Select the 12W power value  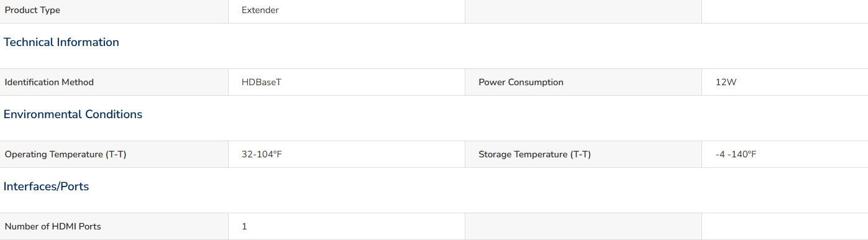coord(726,82)
